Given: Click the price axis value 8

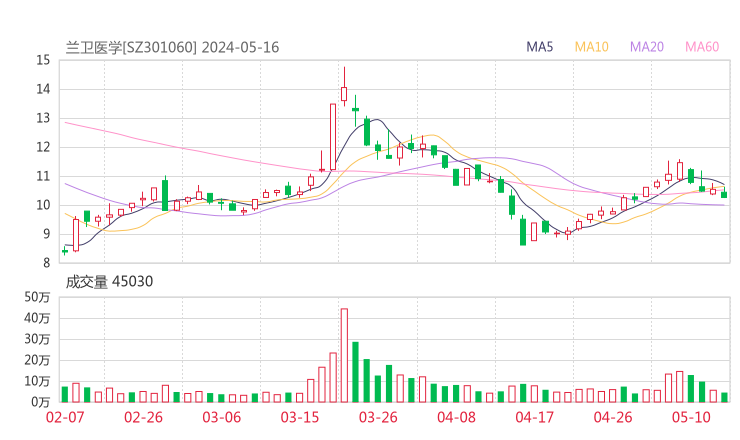Looking at the screenshot, I should (46, 263).
